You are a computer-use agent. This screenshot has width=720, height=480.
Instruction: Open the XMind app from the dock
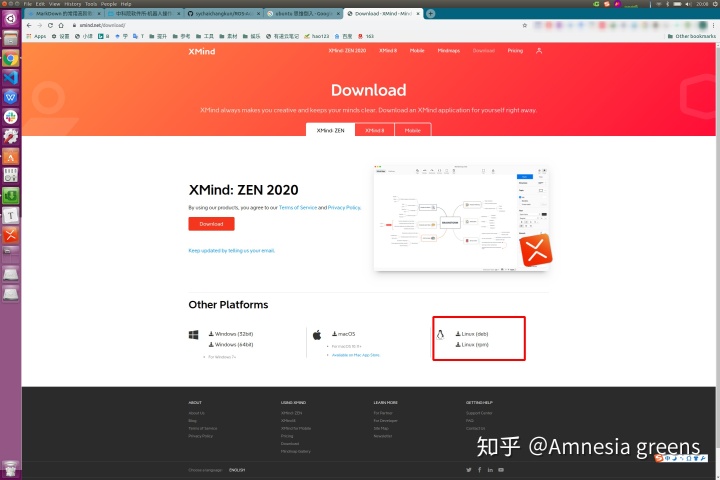(x=10, y=235)
